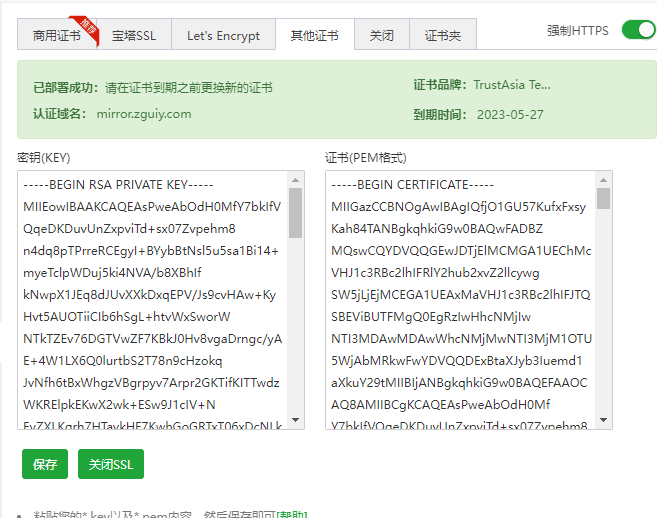Image resolution: width=657 pixels, height=518 pixels.
Task: Click the KEY text area scrollbar thumb
Action: pos(295,212)
